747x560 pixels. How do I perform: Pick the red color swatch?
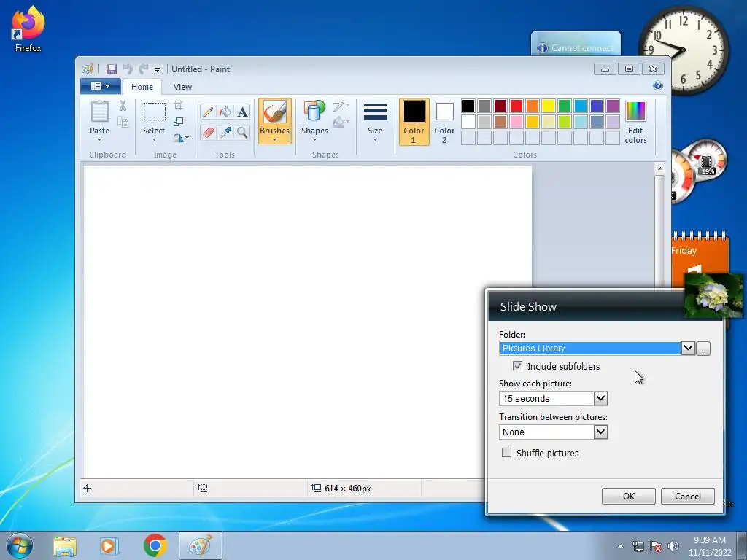click(x=516, y=106)
